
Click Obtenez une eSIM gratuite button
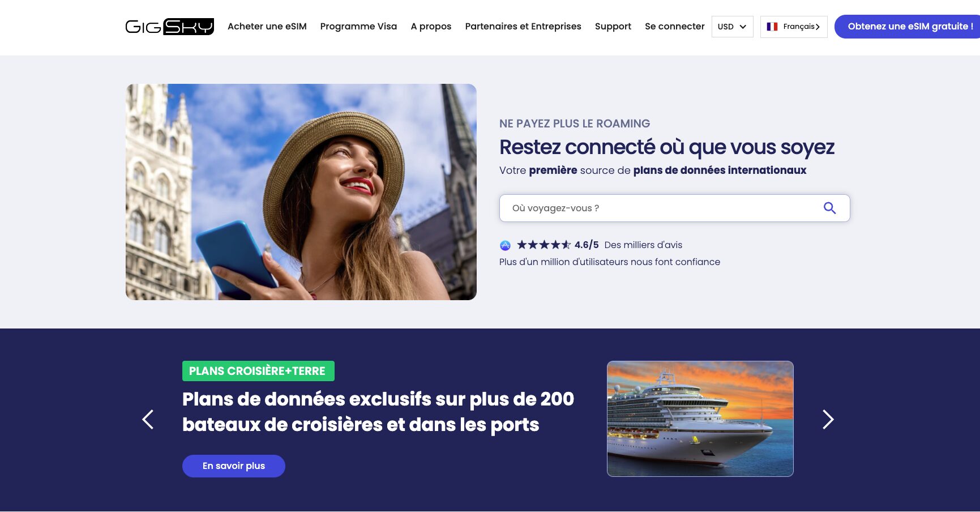pyautogui.click(x=907, y=27)
